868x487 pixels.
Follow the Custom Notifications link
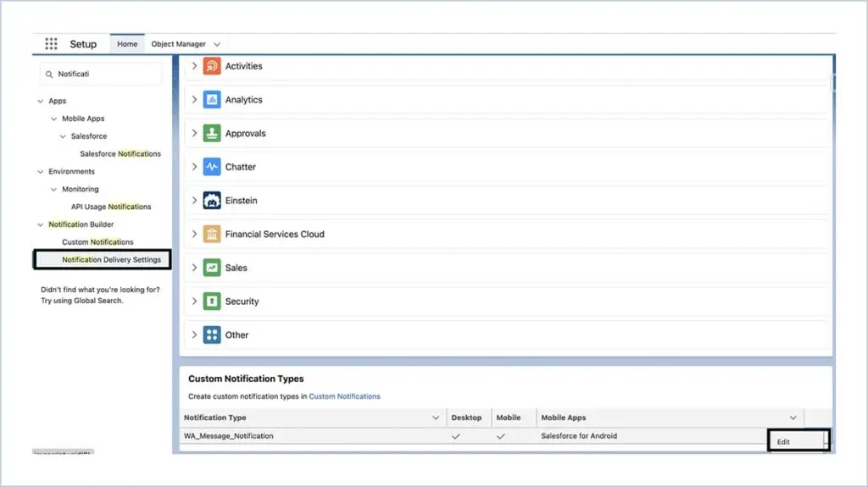[x=344, y=396]
